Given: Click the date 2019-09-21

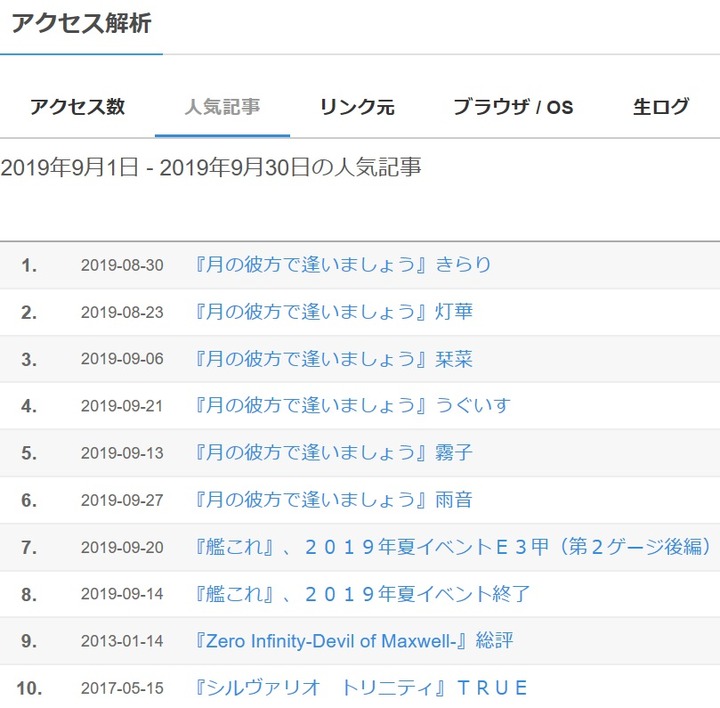Looking at the screenshot, I should click(122, 406).
